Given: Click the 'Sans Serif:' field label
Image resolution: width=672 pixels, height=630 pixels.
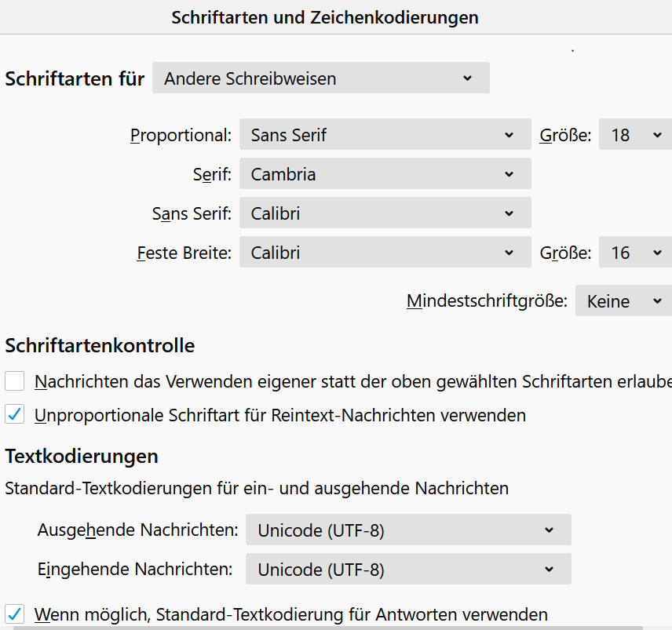Looking at the screenshot, I should pyautogui.click(x=192, y=213).
